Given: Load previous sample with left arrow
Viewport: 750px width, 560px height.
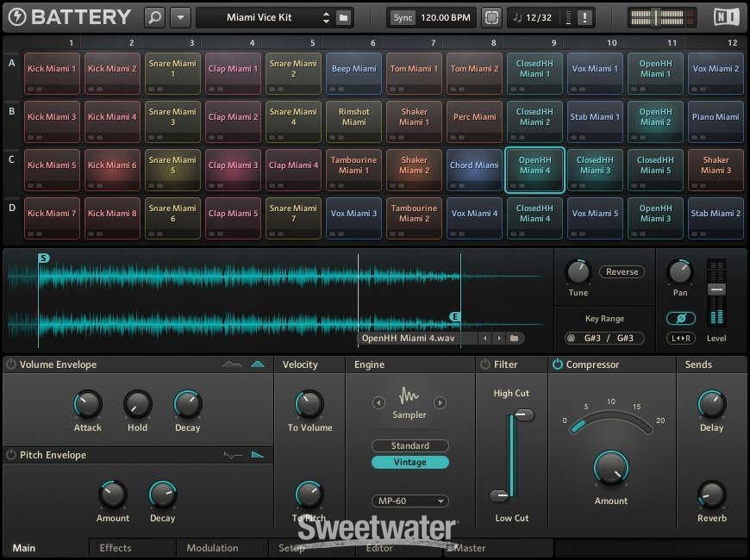Looking at the screenshot, I should click(x=485, y=338).
